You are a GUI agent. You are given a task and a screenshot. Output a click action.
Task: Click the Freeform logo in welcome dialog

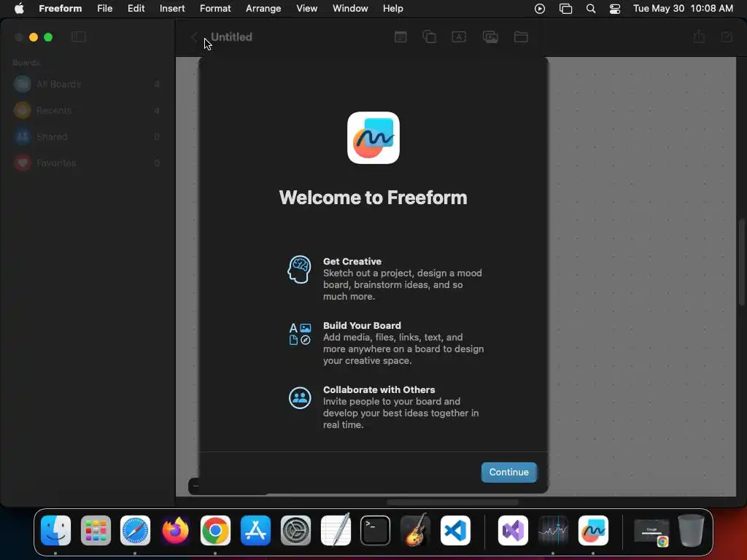coord(373,138)
